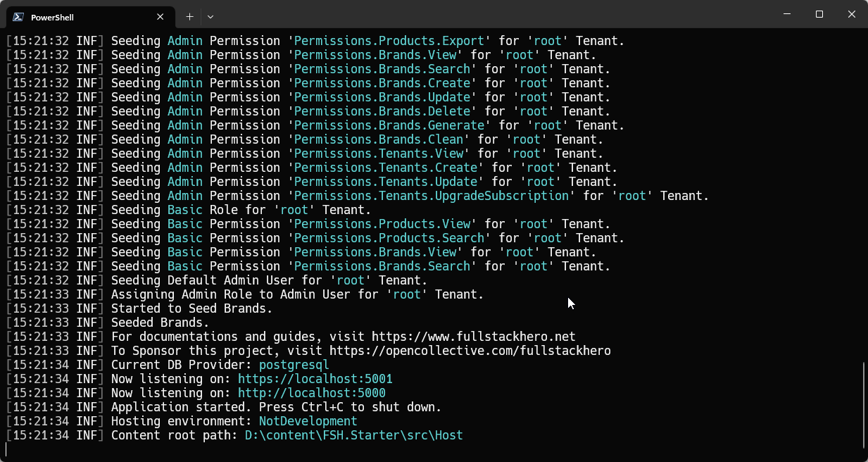Expand the new tab profiles dropdown
The width and height of the screenshot is (868, 462).
[210, 17]
